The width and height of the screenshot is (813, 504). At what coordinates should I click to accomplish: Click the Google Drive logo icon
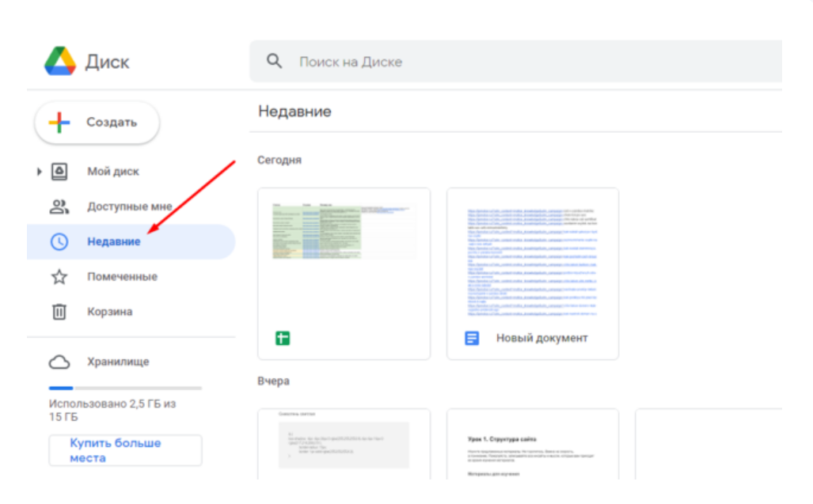pos(59,62)
